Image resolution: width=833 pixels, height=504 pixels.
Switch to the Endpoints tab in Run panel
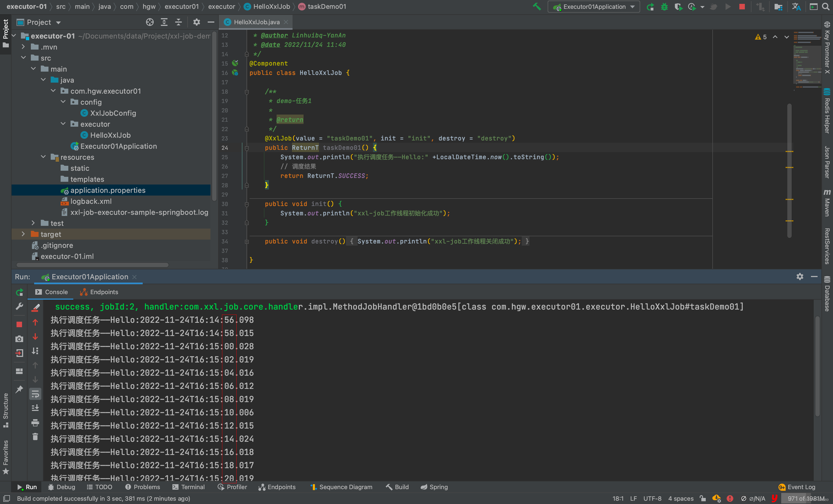[99, 292]
